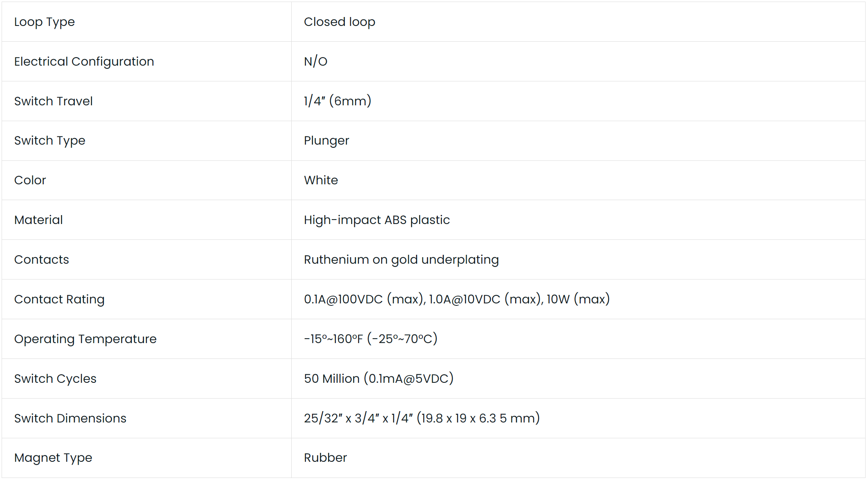Select the Closed loop value text
Screen dimensions: 868x480
(339, 22)
